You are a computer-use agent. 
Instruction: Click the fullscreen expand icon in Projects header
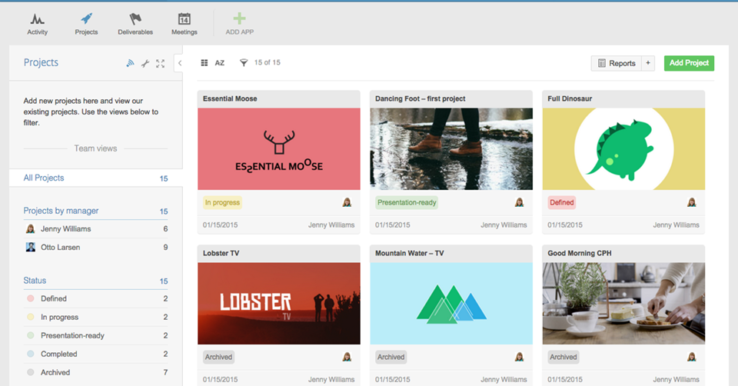click(x=160, y=64)
